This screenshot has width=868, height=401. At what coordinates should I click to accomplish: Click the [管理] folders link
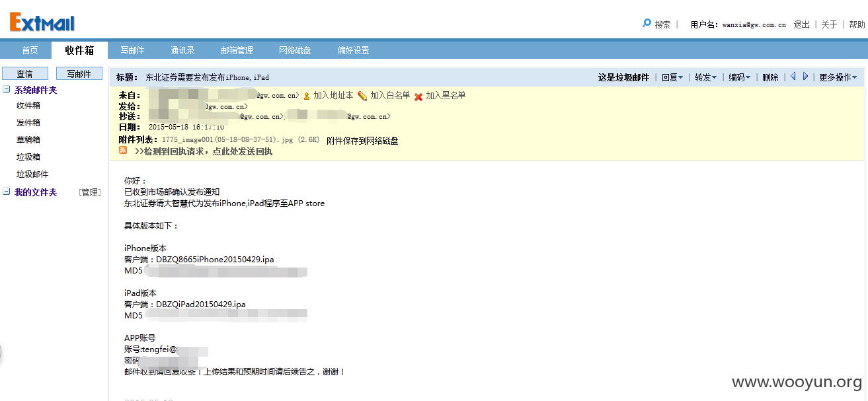click(89, 192)
